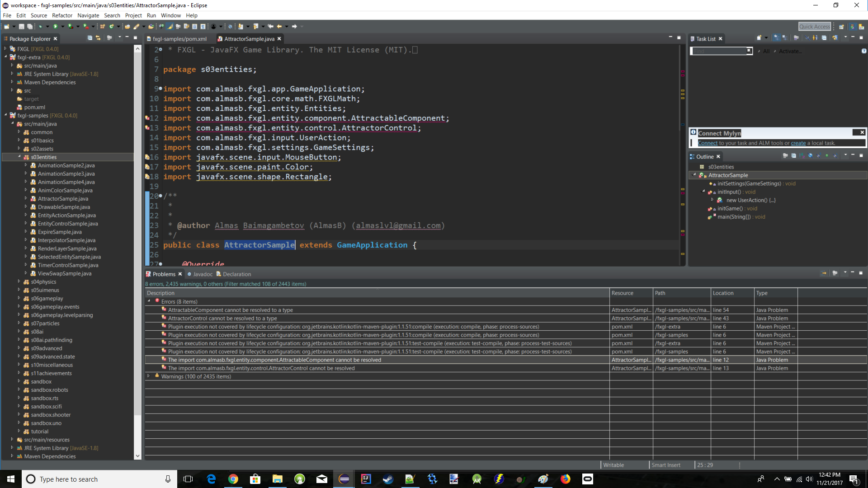Click the create local task link
Image resolution: width=868 pixels, height=488 pixels.
point(798,143)
